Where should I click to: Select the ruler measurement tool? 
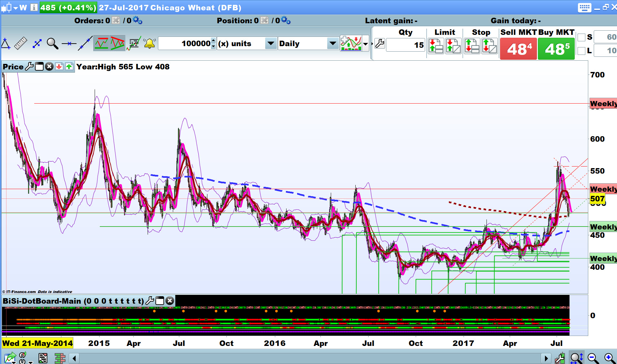coord(21,44)
